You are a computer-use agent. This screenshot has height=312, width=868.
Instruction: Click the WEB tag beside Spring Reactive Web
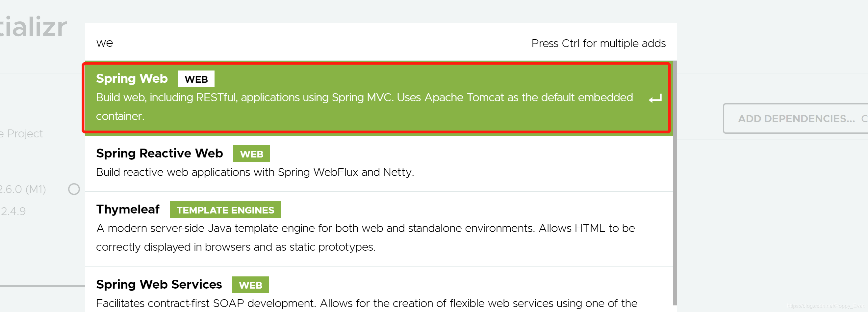point(251,154)
